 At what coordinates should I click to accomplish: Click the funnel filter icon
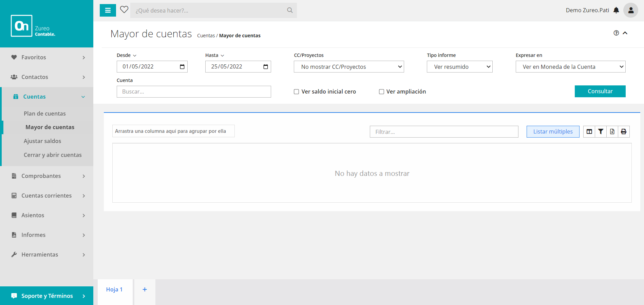pos(601,131)
